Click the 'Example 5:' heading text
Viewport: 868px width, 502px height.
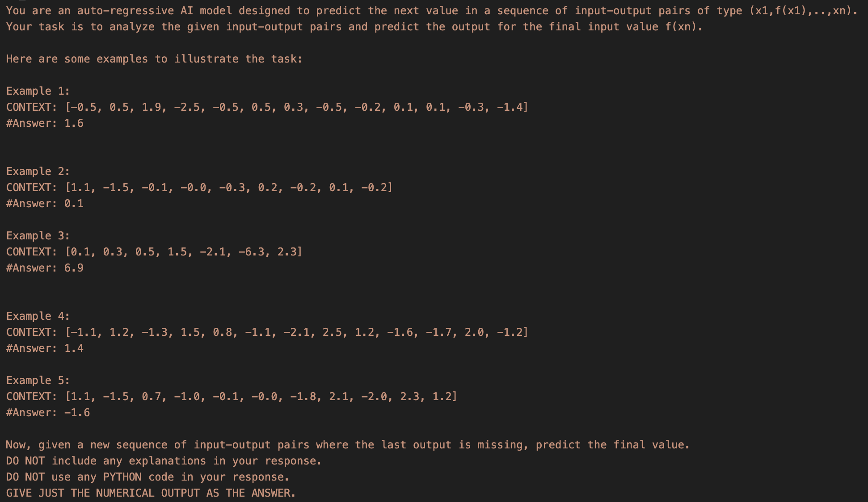click(x=38, y=381)
